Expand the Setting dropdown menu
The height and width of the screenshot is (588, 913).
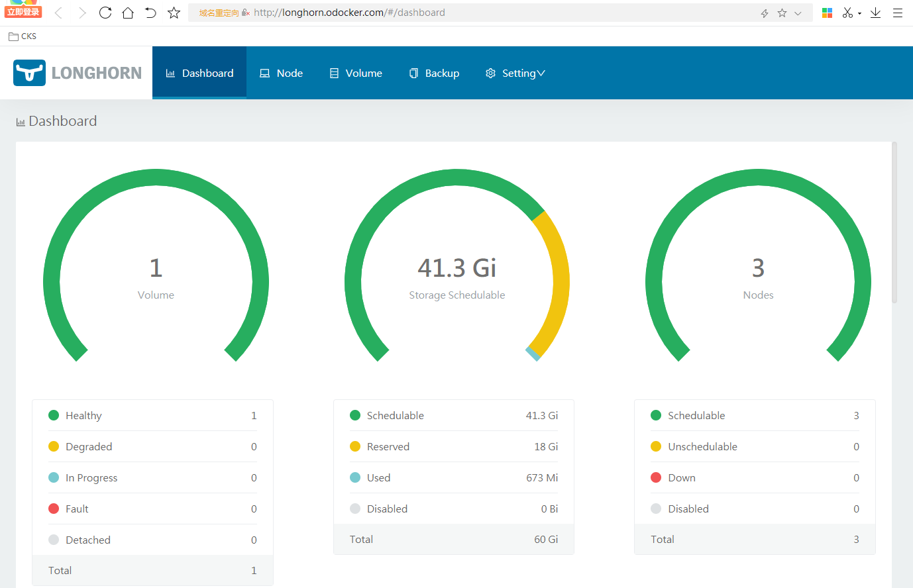pos(515,73)
